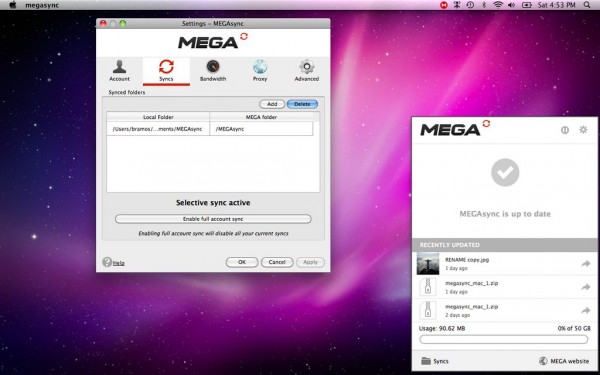Viewport: 600px width, 375px height.
Task: Click zip file icon of 2 days ago item
Action: coord(428,310)
